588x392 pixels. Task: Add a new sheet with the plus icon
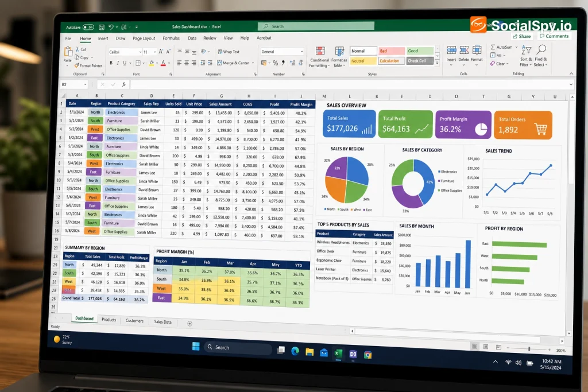tap(189, 324)
